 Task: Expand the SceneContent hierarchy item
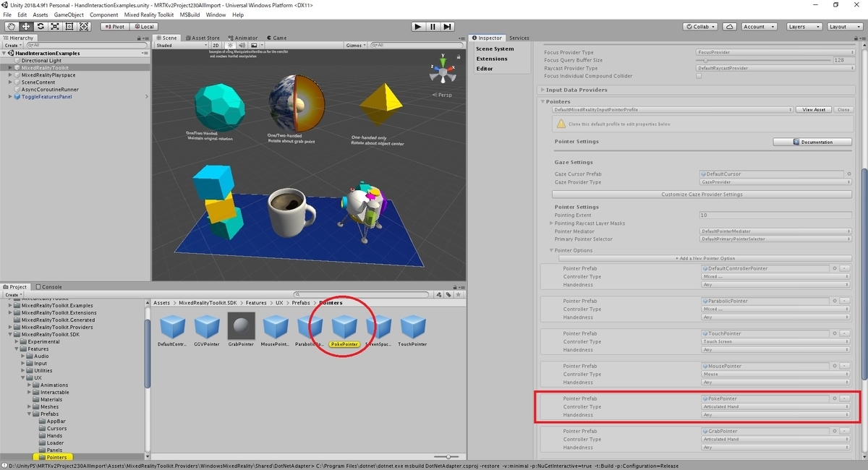(x=10, y=82)
